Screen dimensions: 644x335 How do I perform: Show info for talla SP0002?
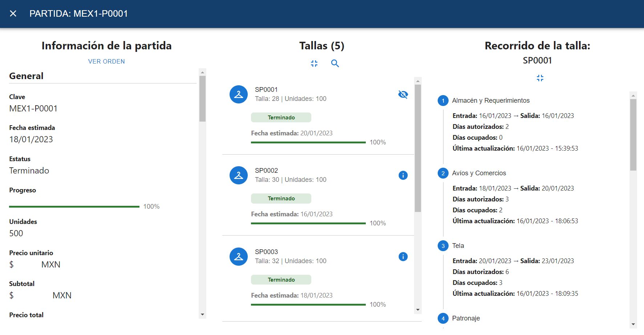click(x=403, y=175)
